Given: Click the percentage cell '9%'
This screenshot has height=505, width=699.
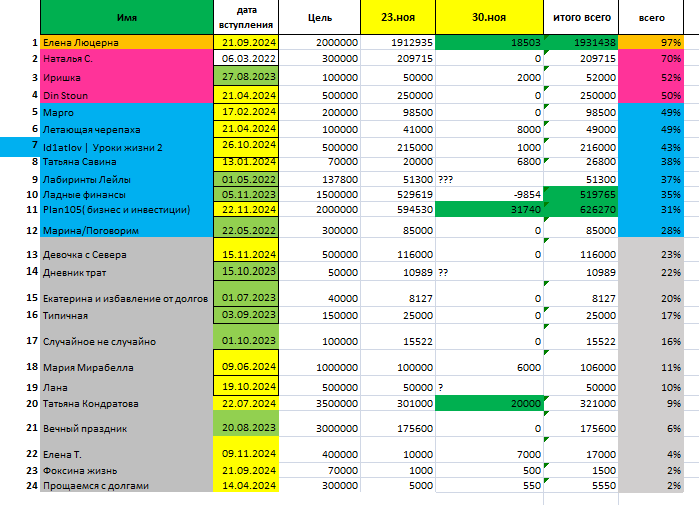Looking at the screenshot, I should (651, 403).
